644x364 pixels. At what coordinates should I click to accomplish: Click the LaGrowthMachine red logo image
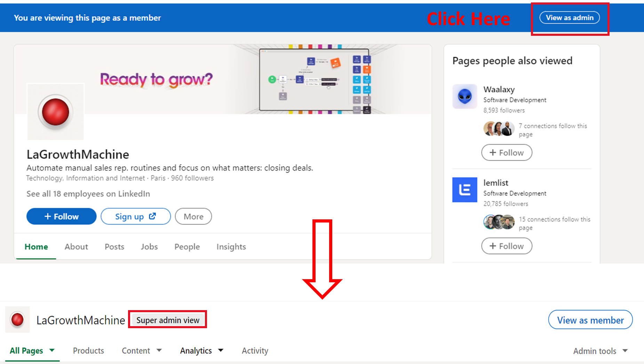point(55,111)
